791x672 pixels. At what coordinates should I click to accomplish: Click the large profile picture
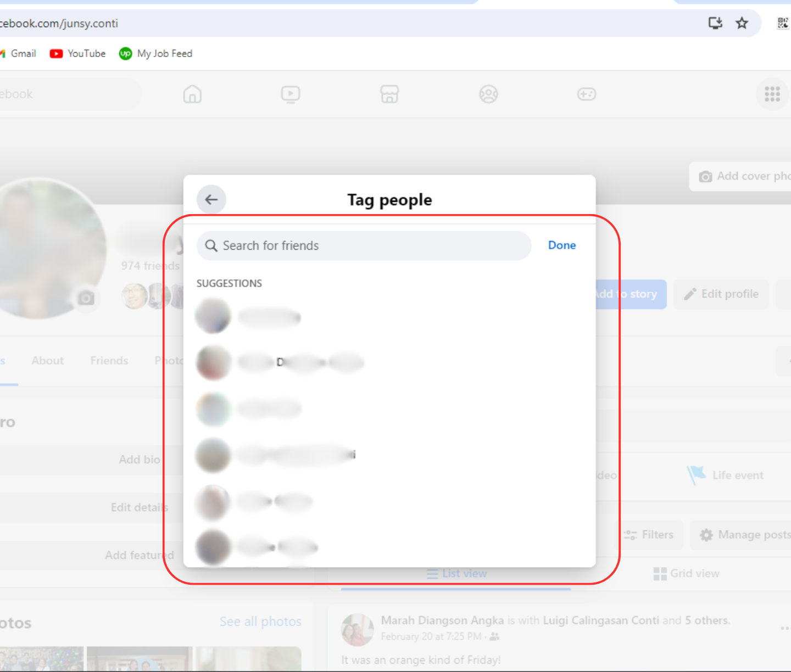pos(38,248)
